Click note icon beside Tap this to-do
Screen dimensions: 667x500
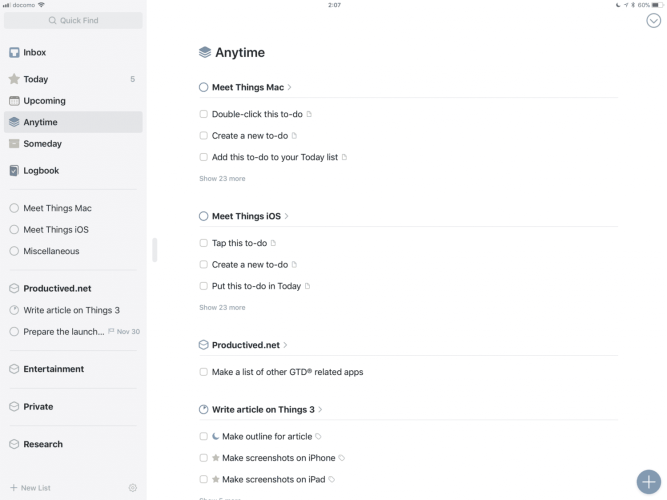point(274,243)
